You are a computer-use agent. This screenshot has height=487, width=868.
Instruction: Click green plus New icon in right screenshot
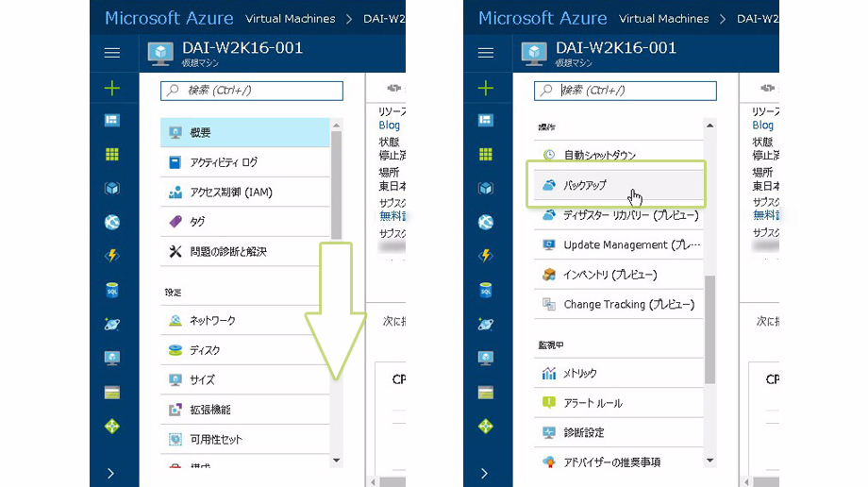click(486, 88)
